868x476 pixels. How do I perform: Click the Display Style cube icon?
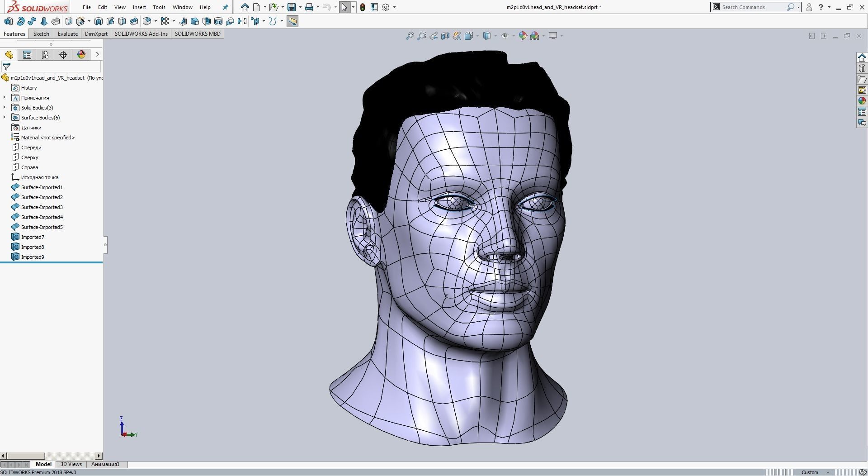click(x=487, y=36)
